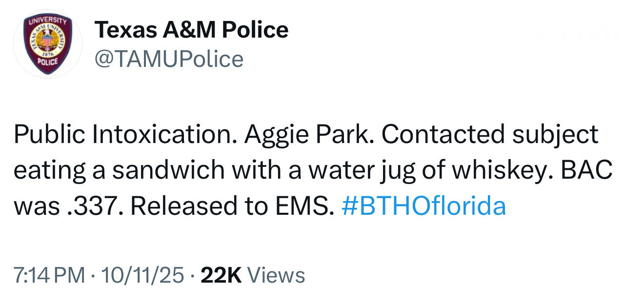This screenshot has width=644, height=308.
Task: Click the Texas A&M Police badge avatar
Action: pyautogui.click(x=47, y=44)
